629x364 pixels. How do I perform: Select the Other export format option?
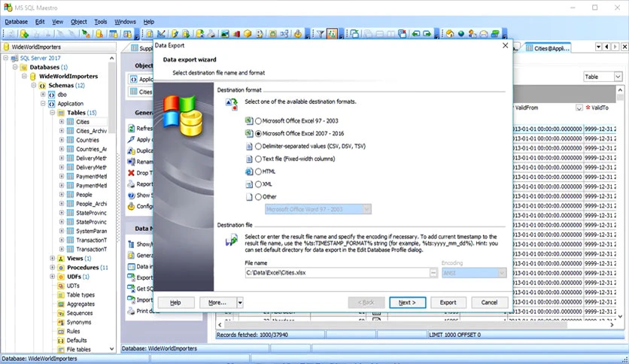pos(258,197)
